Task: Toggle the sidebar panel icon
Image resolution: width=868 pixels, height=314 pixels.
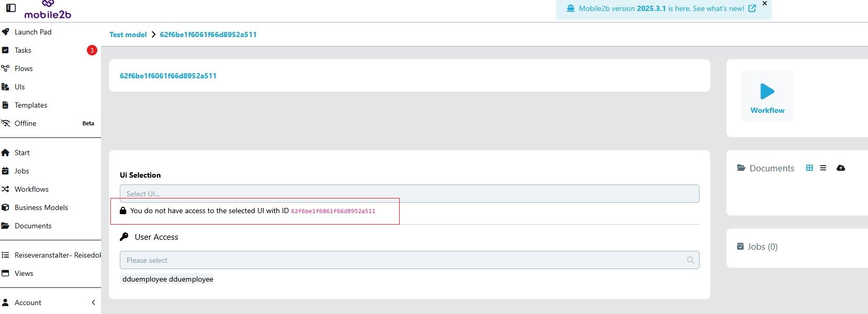Action: (11, 8)
